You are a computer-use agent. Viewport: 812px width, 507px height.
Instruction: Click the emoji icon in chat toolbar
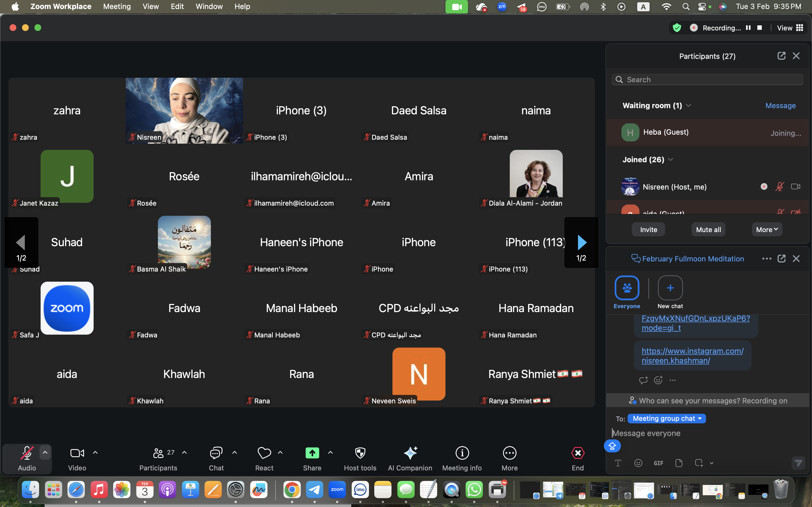point(638,463)
